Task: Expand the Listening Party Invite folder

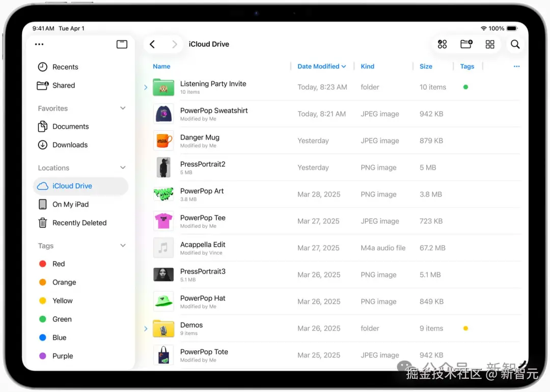Action: (146, 87)
